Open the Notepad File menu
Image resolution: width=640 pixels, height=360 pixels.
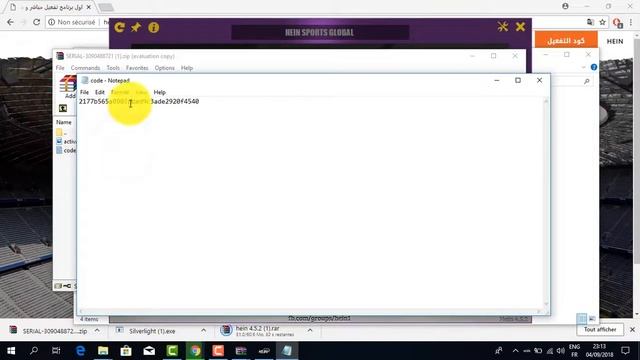(84, 92)
